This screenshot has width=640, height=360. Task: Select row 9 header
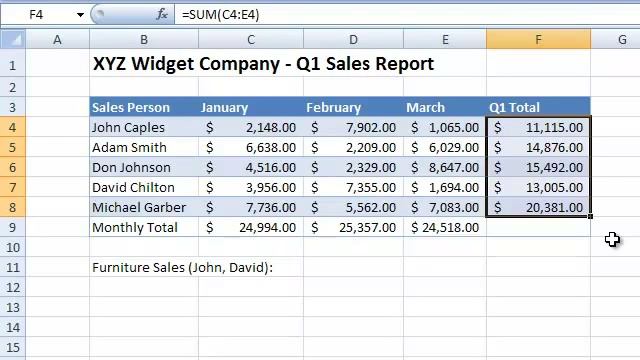point(13,227)
